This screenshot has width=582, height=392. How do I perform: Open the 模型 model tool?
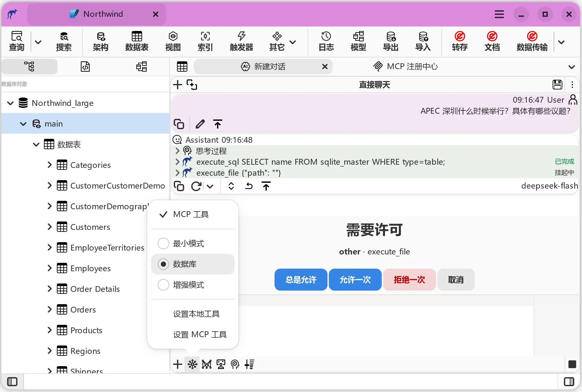358,41
